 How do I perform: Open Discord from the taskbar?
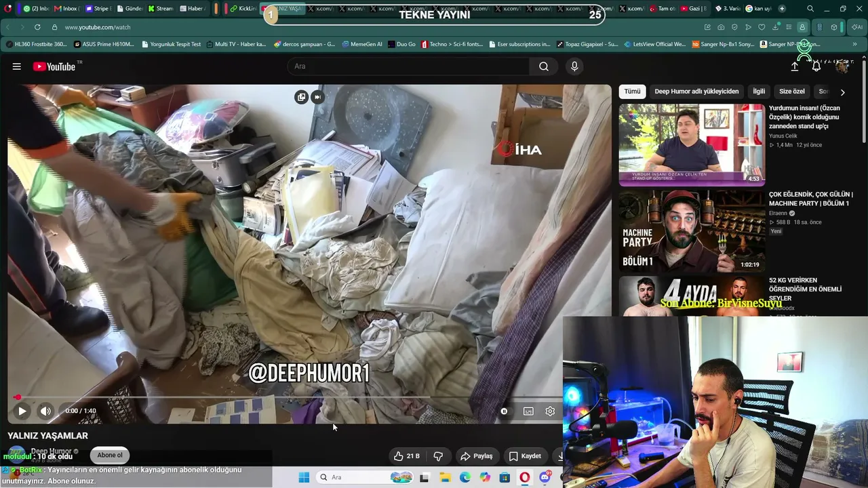545,477
